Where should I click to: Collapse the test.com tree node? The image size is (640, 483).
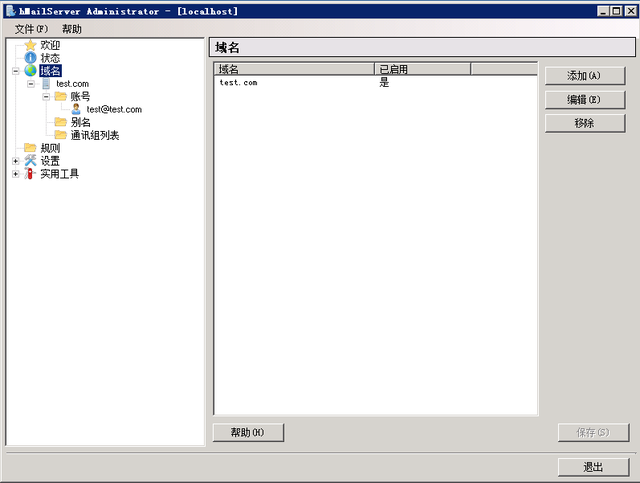[x=31, y=84]
